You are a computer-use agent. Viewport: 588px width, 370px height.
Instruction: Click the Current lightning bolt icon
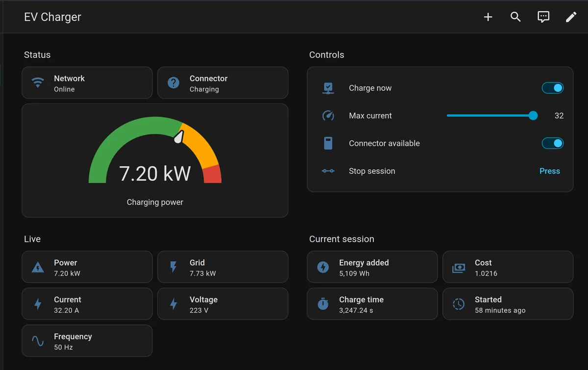click(38, 304)
